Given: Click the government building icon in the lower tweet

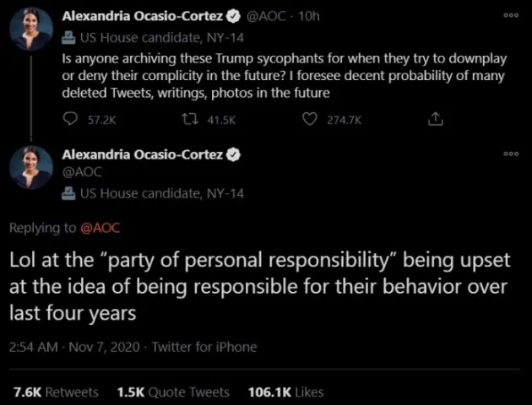Looking at the screenshot, I should click(69, 193).
